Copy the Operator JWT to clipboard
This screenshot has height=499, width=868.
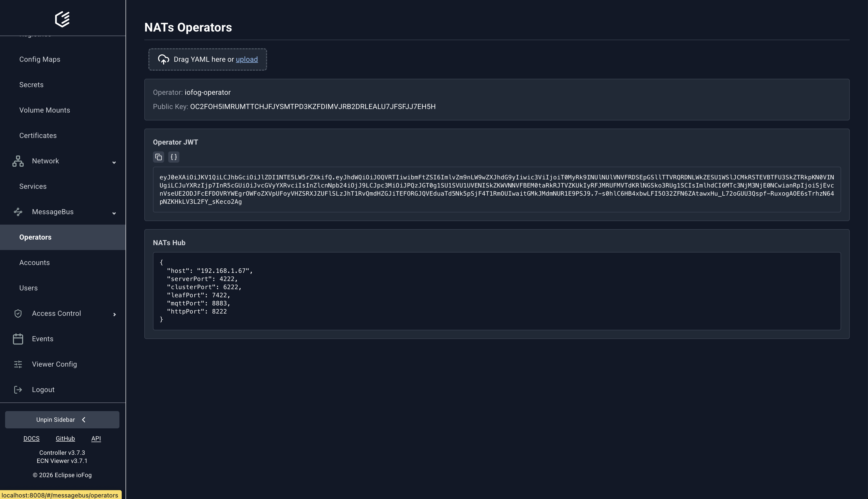coord(158,157)
